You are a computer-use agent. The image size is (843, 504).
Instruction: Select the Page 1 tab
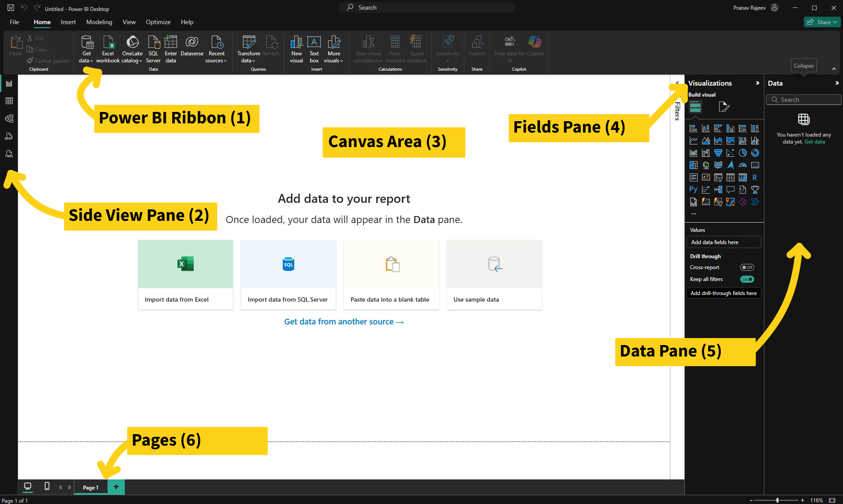click(x=90, y=487)
